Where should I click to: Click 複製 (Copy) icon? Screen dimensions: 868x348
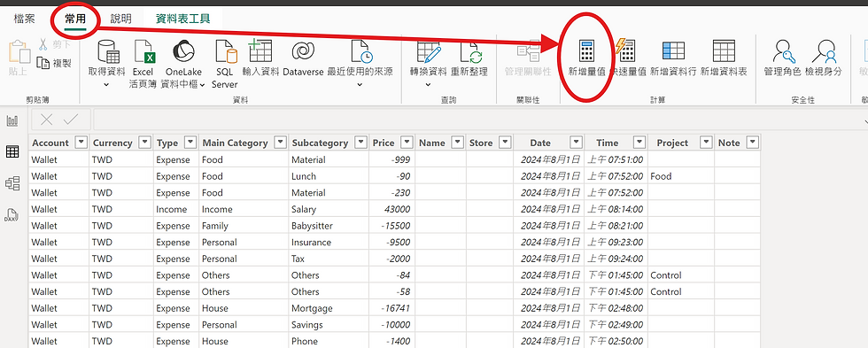click(43, 63)
